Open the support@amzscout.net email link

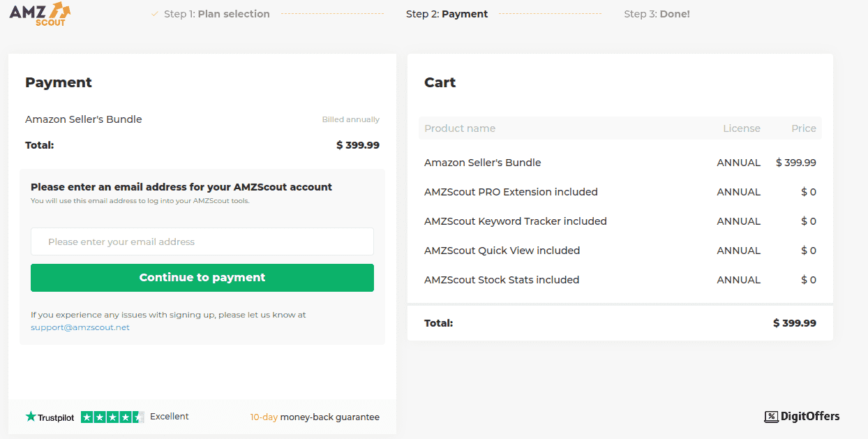80,327
